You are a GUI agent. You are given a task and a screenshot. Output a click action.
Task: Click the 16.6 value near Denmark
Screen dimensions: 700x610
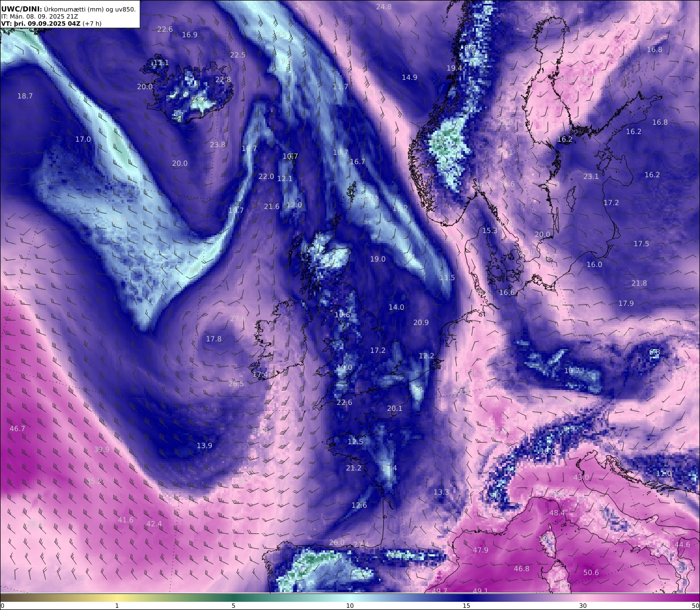(x=507, y=292)
